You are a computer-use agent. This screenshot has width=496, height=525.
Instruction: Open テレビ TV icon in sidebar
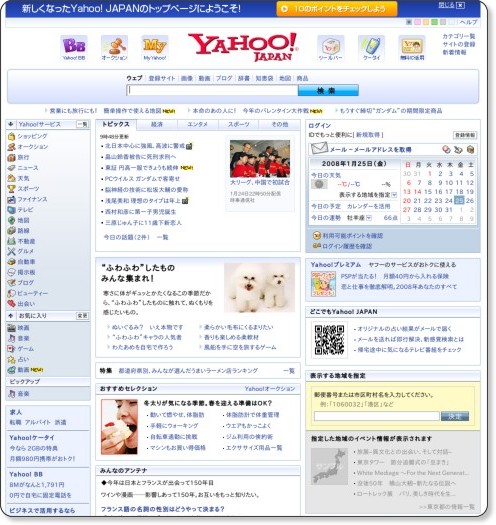tap(11, 210)
